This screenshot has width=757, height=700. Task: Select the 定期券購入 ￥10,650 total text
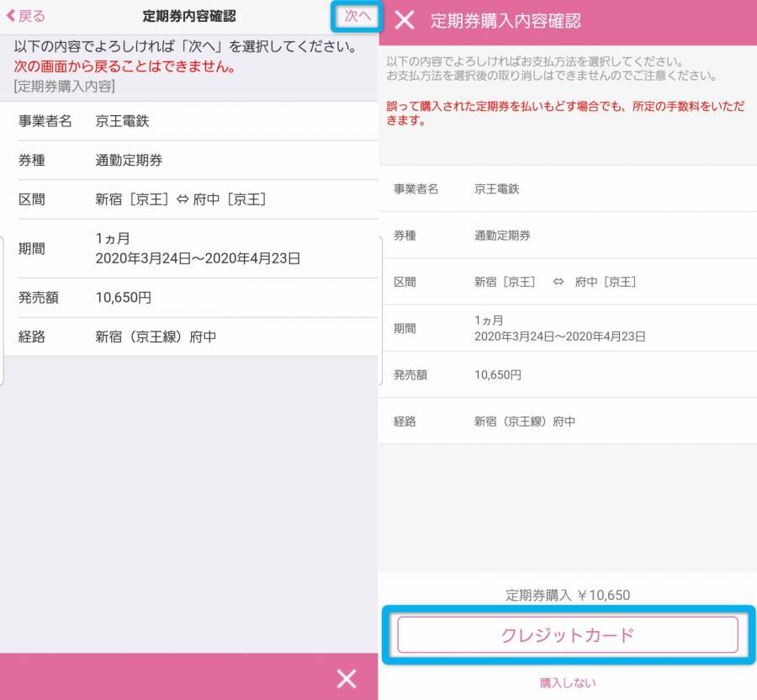tap(568, 595)
